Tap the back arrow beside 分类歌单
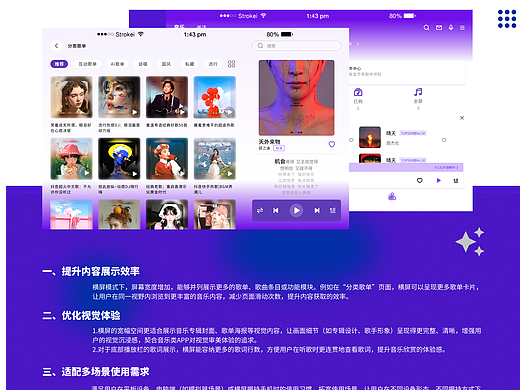The image size is (520, 390). (x=56, y=46)
